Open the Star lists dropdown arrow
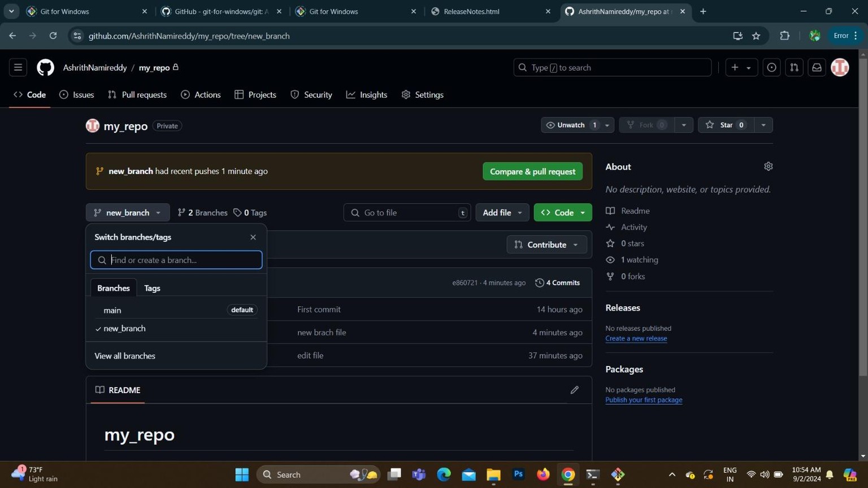The width and height of the screenshot is (868, 488). click(763, 125)
